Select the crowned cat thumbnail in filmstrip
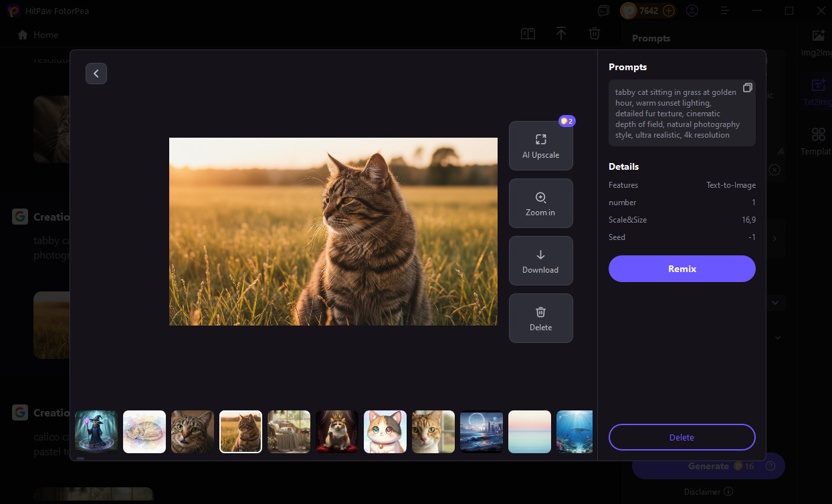This screenshot has width=832, height=504. pos(337,432)
